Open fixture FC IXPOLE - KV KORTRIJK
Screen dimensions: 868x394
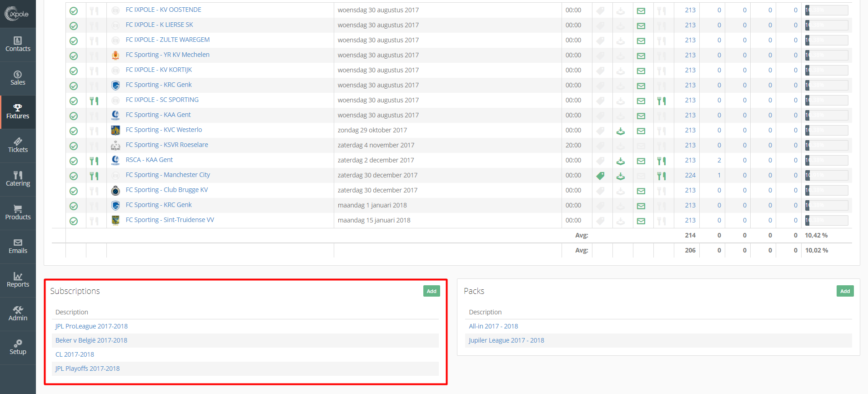click(159, 70)
